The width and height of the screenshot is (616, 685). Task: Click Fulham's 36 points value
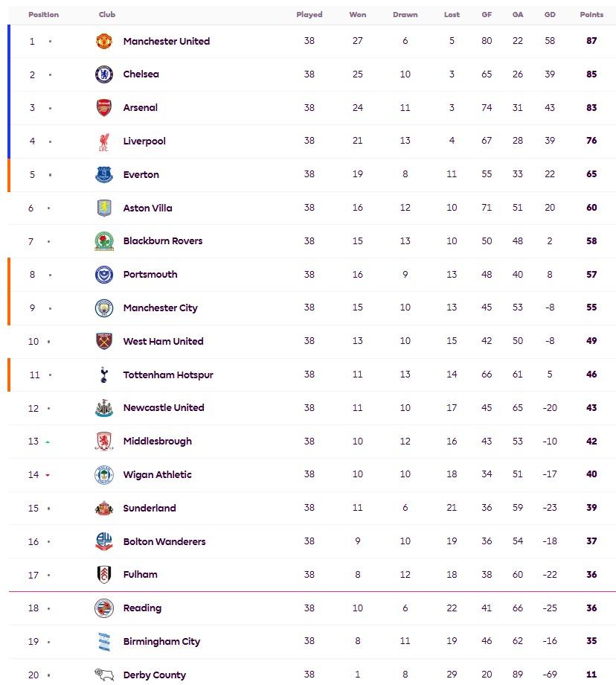591,575
